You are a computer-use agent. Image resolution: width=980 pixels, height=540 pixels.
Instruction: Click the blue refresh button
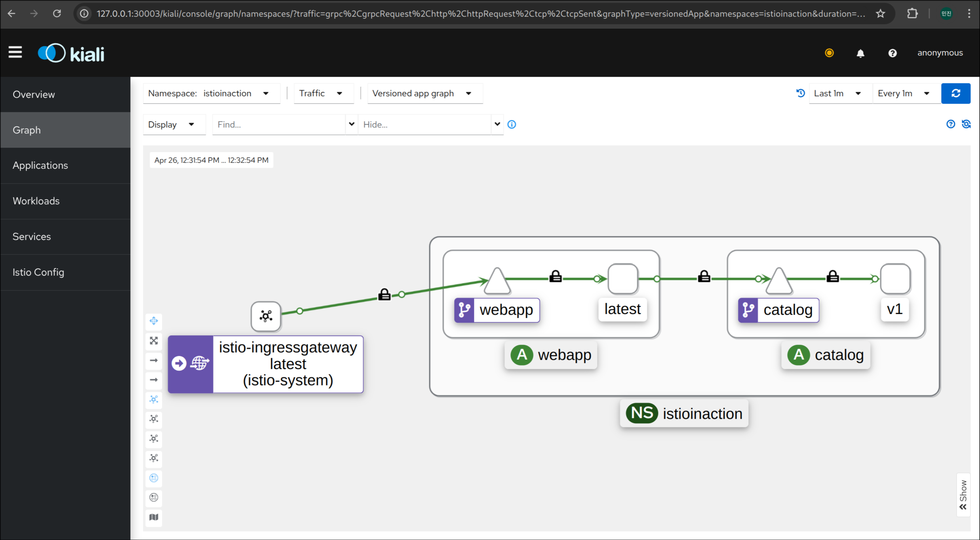(955, 93)
